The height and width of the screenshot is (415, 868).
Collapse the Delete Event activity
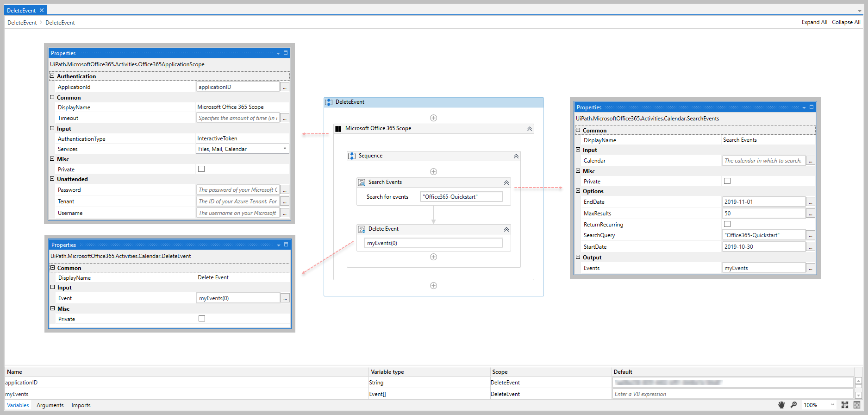pyautogui.click(x=506, y=229)
